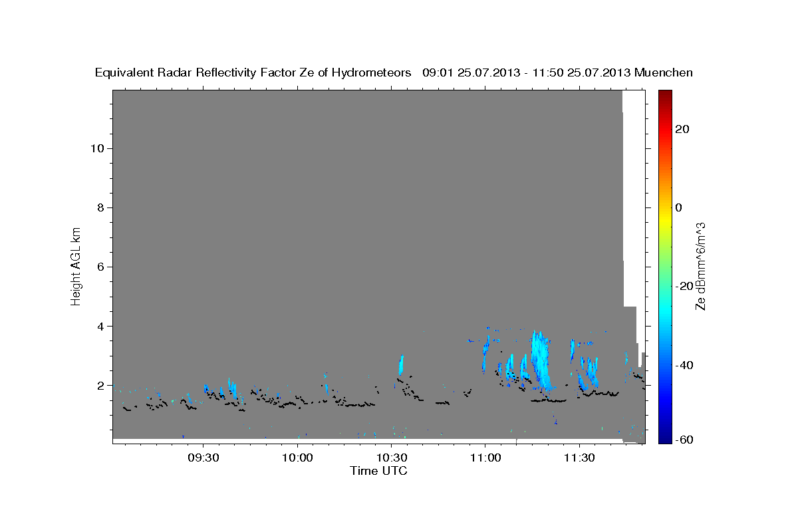This screenshot has width=798, height=532.
Task: Click the colorbar value -20
Action: [x=684, y=286]
